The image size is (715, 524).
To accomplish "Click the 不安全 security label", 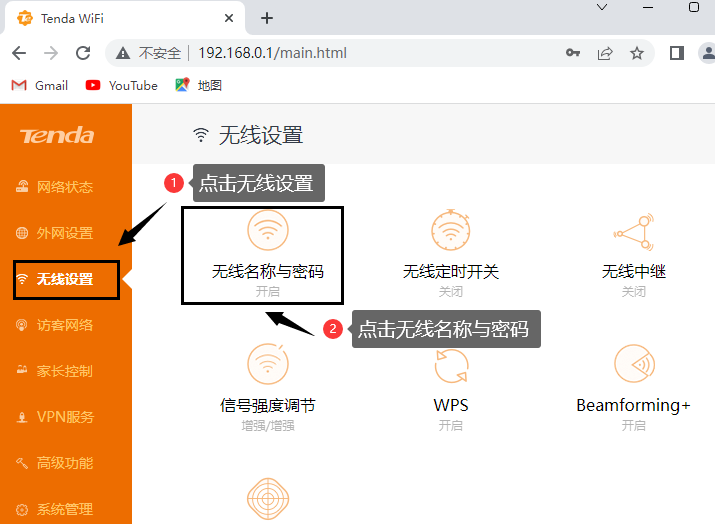I will (x=160, y=53).
